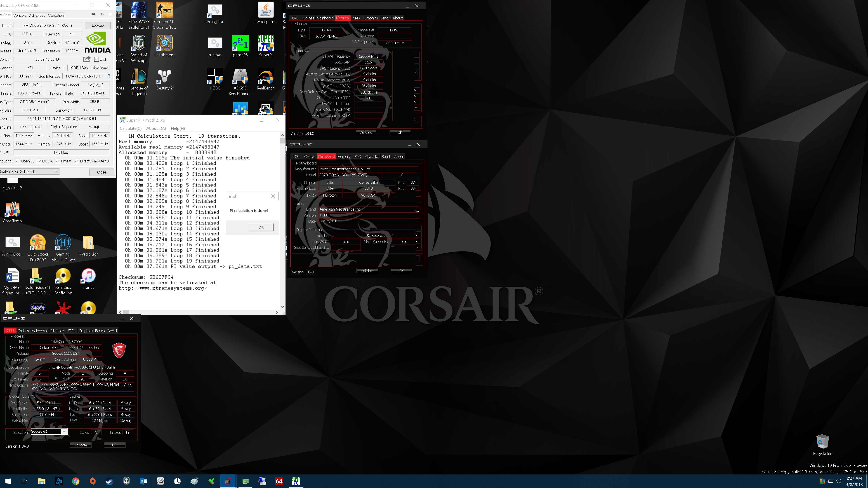Toggle the CUDA checkbox in GPU-Z
Screen dimensions: 868x488
tap(39, 161)
